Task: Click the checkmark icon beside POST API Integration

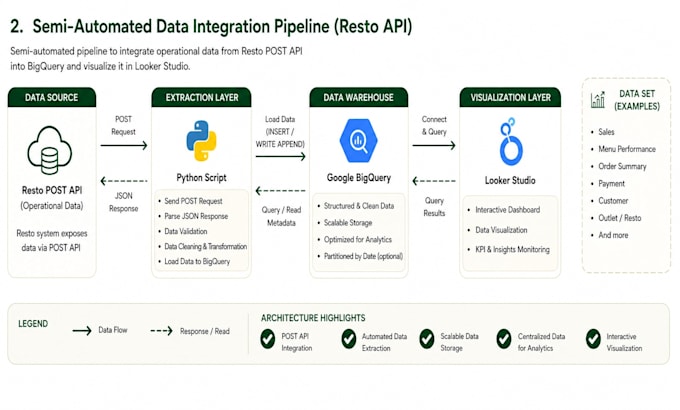Action: [x=268, y=339]
